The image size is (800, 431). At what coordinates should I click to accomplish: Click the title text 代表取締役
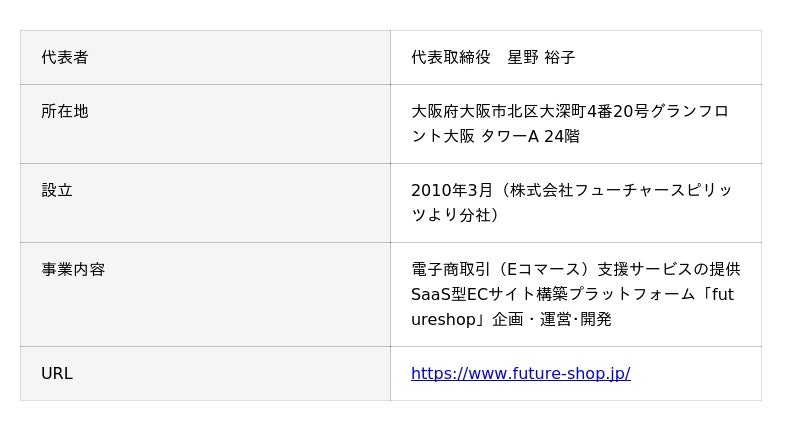(x=451, y=58)
